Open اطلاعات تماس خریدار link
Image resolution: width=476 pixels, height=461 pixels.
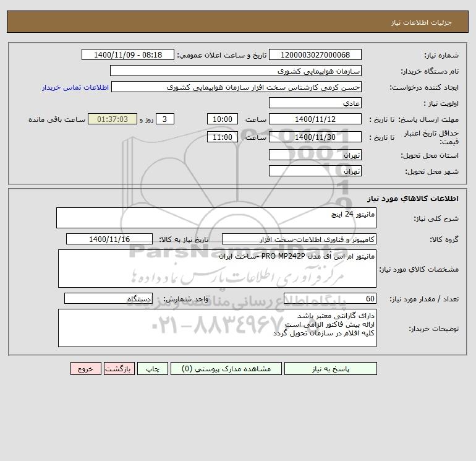[x=75, y=87]
